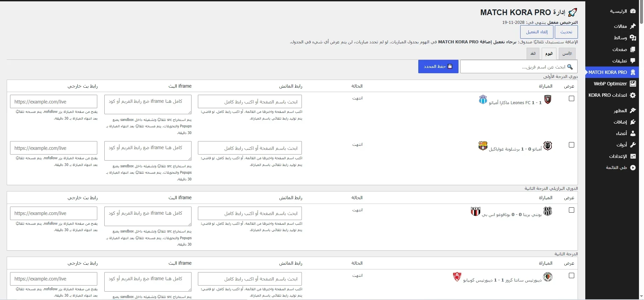Focus external stream URL for سانتا كروز row
The image size is (644, 300).
coord(54,279)
